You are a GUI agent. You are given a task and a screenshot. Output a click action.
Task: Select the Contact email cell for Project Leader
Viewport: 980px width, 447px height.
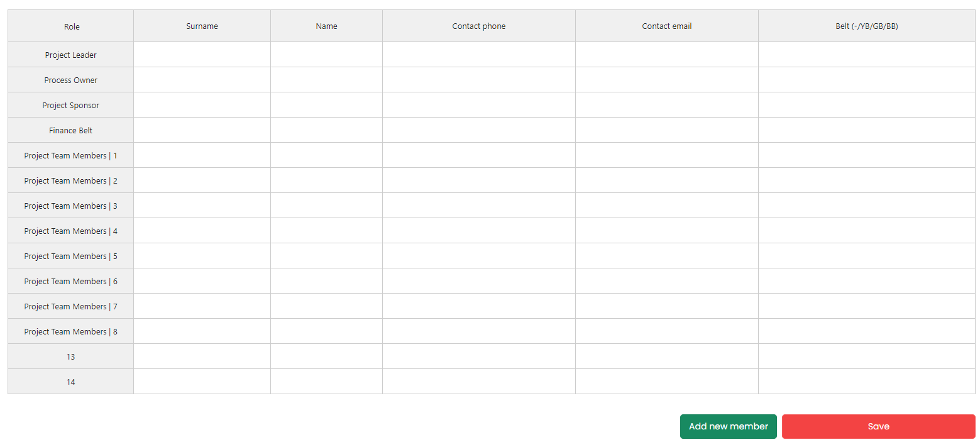coord(667,55)
